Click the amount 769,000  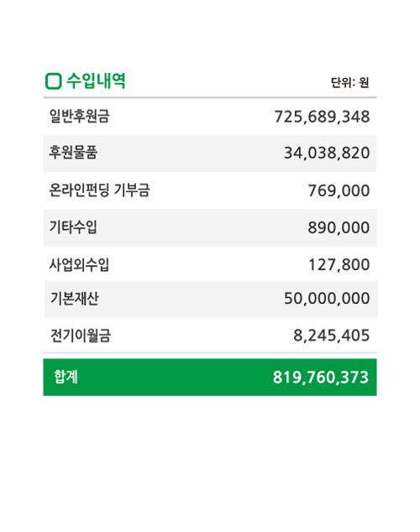[x=339, y=190]
